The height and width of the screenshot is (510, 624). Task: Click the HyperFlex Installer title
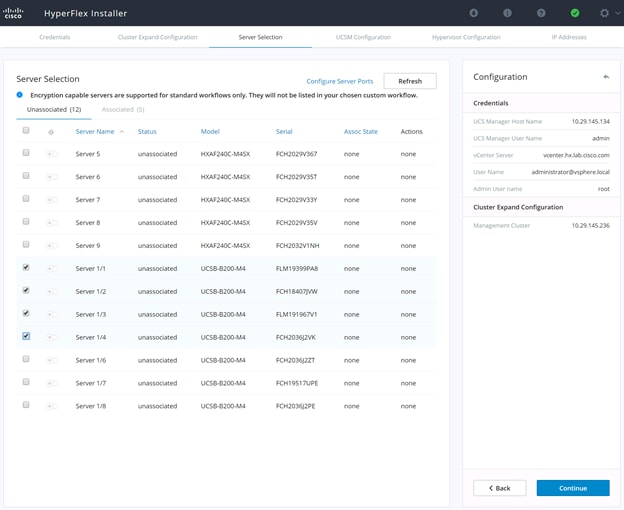[86, 13]
